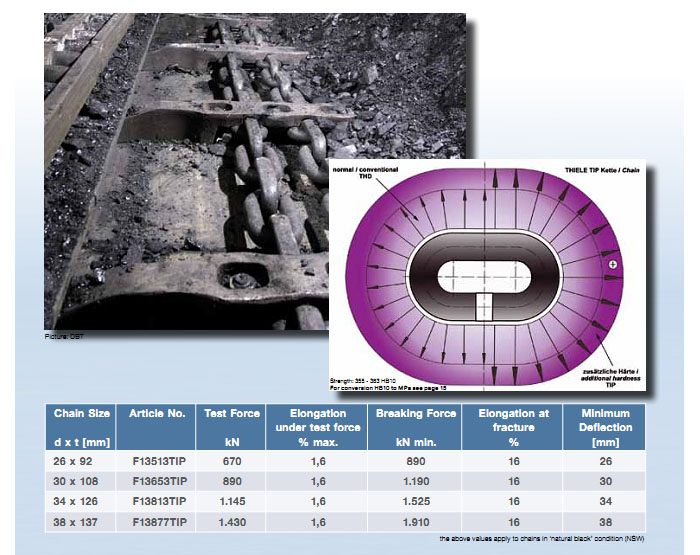
Task: Click the plus symbol in the chain diagram
Action: click(613, 263)
